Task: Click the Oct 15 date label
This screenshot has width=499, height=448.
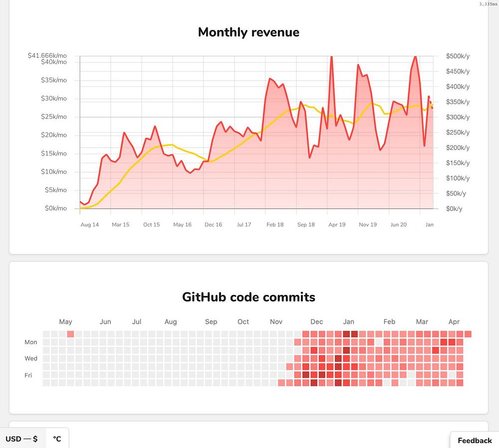Action: point(152,224)
